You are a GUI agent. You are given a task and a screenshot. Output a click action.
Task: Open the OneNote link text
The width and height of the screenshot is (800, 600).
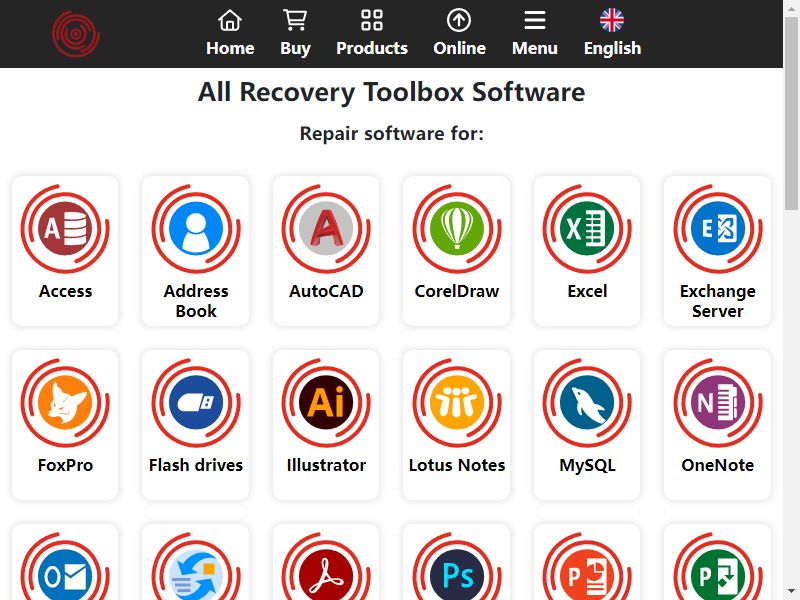click(717, 465)
